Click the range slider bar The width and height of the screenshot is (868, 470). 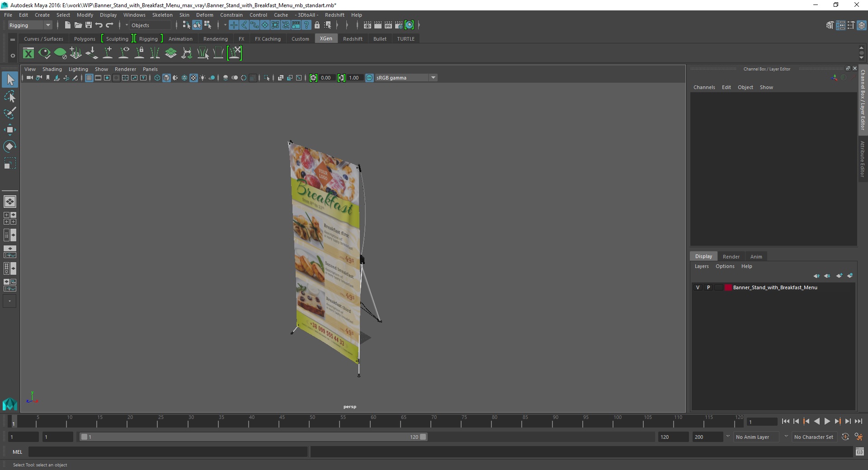point(253,437)
